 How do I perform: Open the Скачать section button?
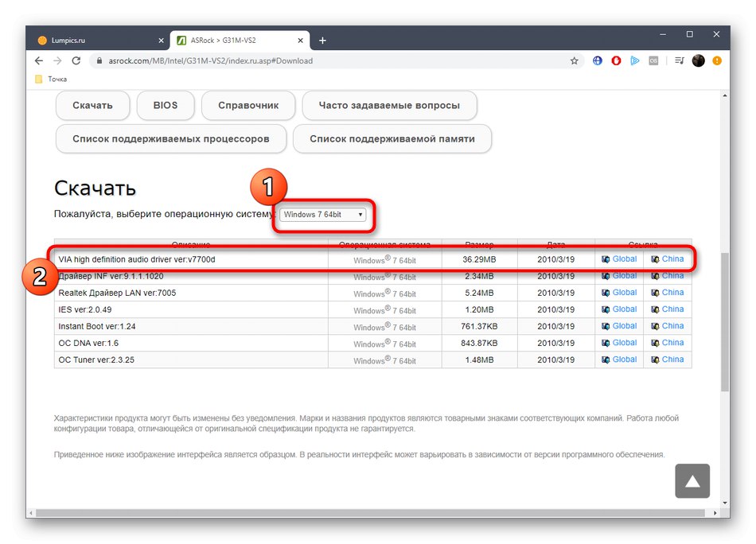[x=92, y=105]
